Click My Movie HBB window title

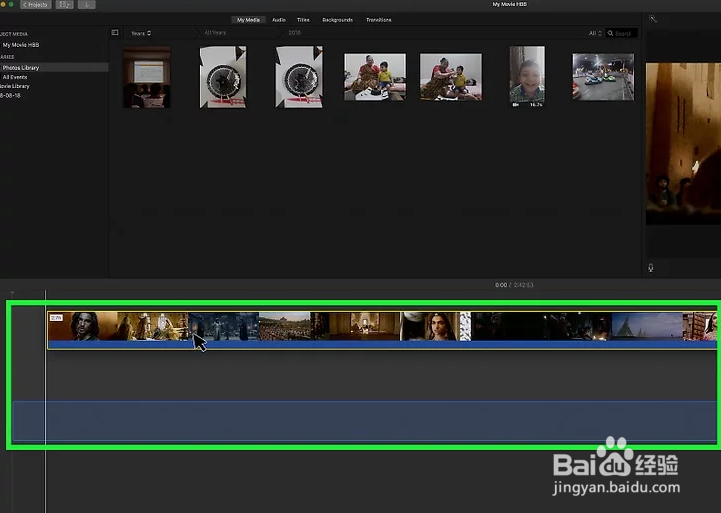509,4
